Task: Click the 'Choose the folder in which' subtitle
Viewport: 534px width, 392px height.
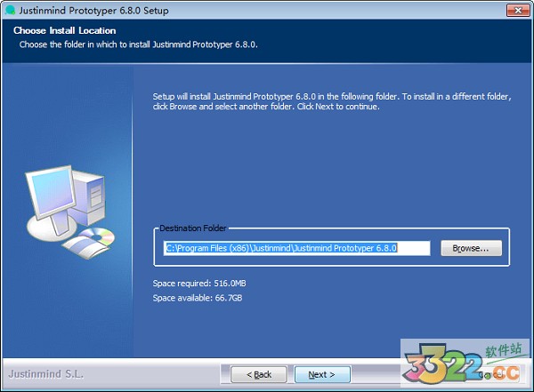Action: point(138,44)
